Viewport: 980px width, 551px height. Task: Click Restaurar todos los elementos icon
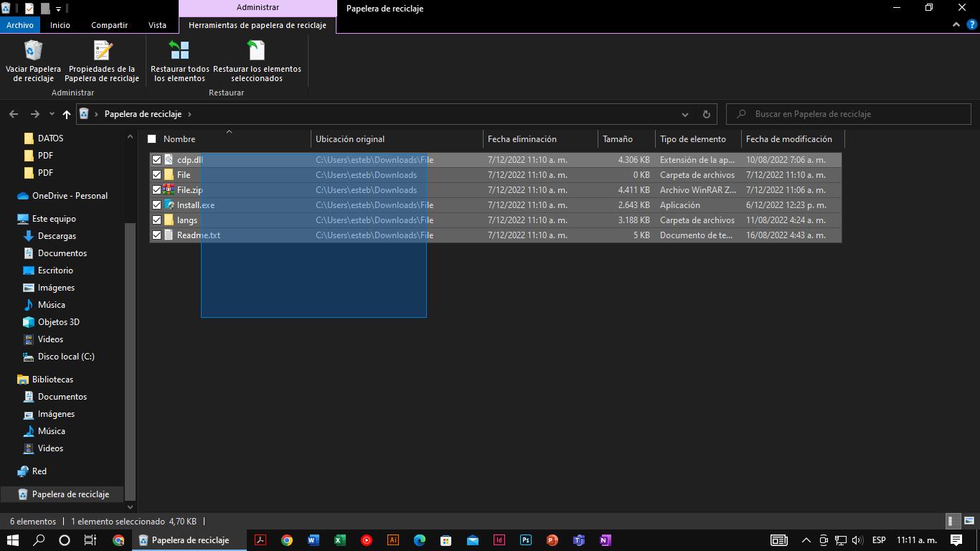point(179,51)
